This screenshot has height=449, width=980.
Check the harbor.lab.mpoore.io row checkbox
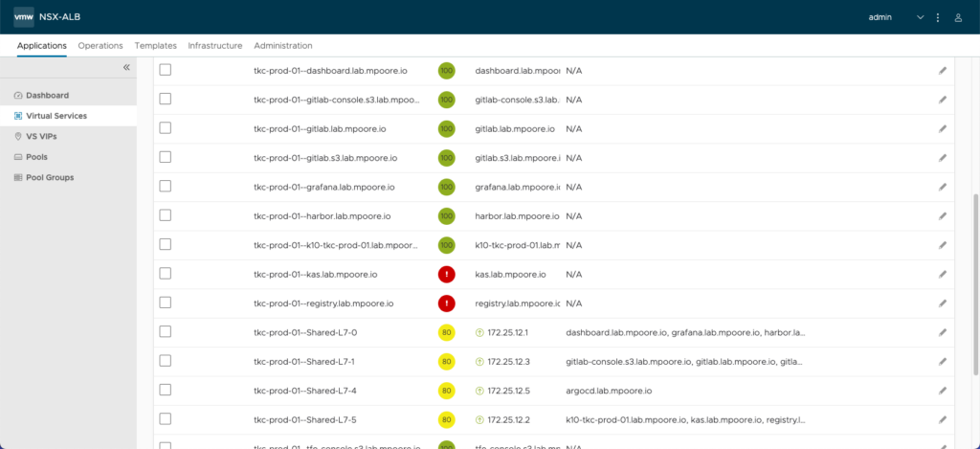[x=165, y=215]
